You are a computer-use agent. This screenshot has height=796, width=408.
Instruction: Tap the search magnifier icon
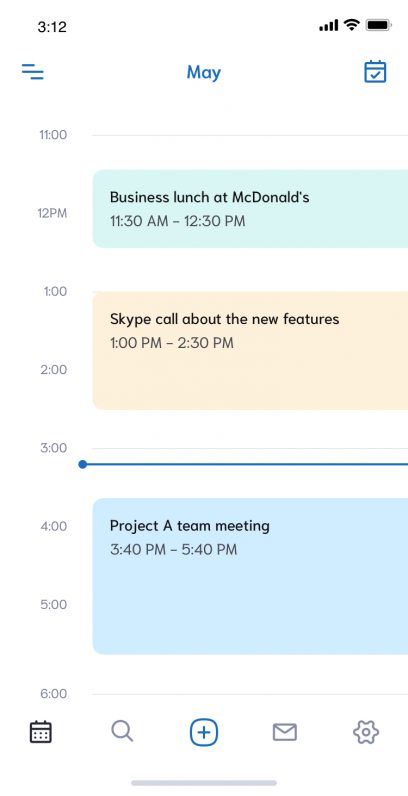click(x=122, y=732)
